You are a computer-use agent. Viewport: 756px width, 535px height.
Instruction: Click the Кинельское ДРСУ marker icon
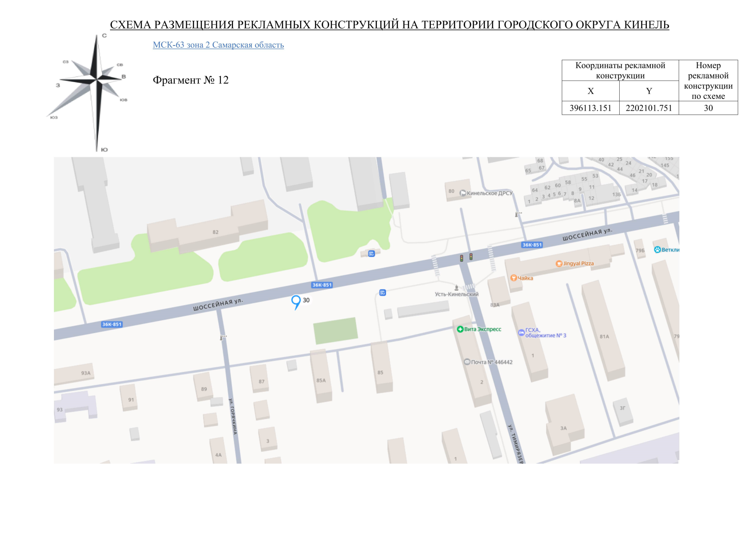click(x=463, y=193)
